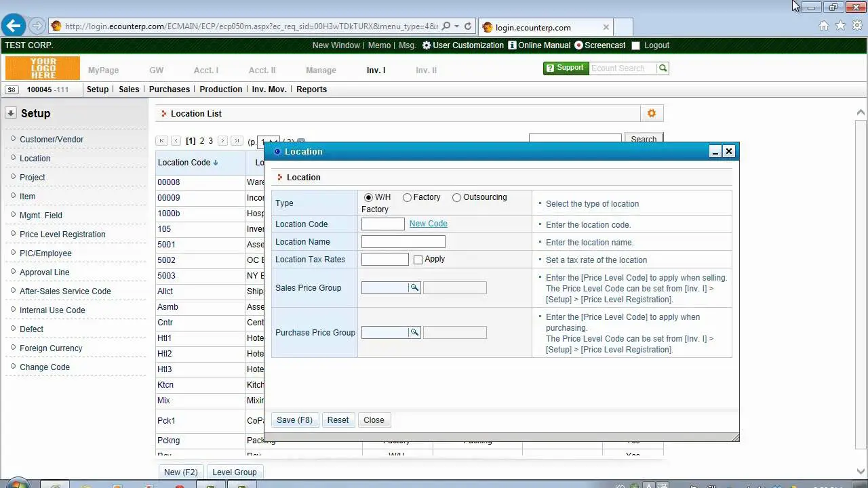Image resolution: width=868 pixels, height=488 pixels.
Task: Select the W/H type radio button
Action: (x=368, y=197)
